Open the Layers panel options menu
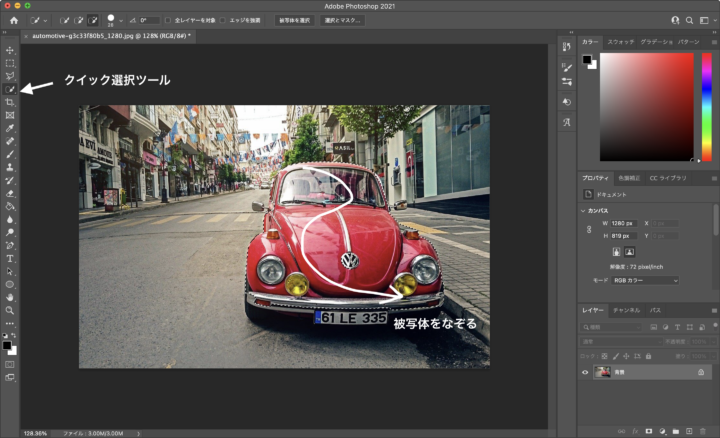720x438 pixels. [x=714, y=310]
